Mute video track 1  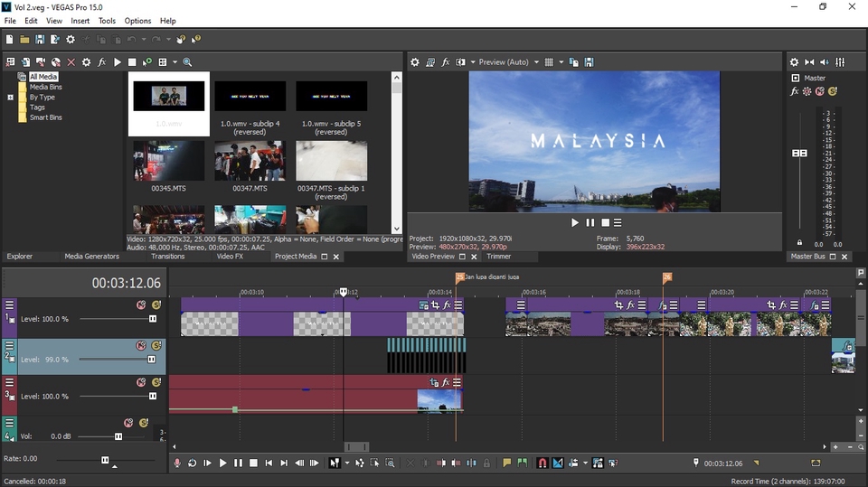(141, 304)
